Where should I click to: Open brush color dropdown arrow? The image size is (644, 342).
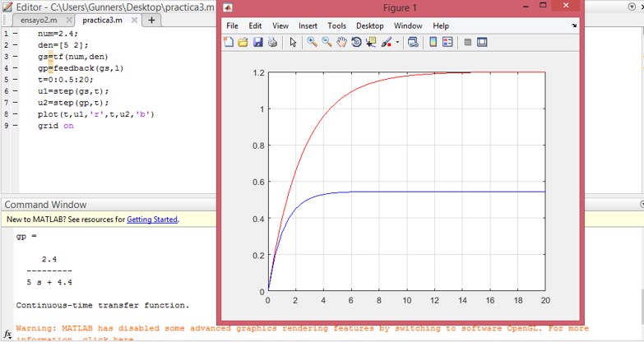(397, 42)
